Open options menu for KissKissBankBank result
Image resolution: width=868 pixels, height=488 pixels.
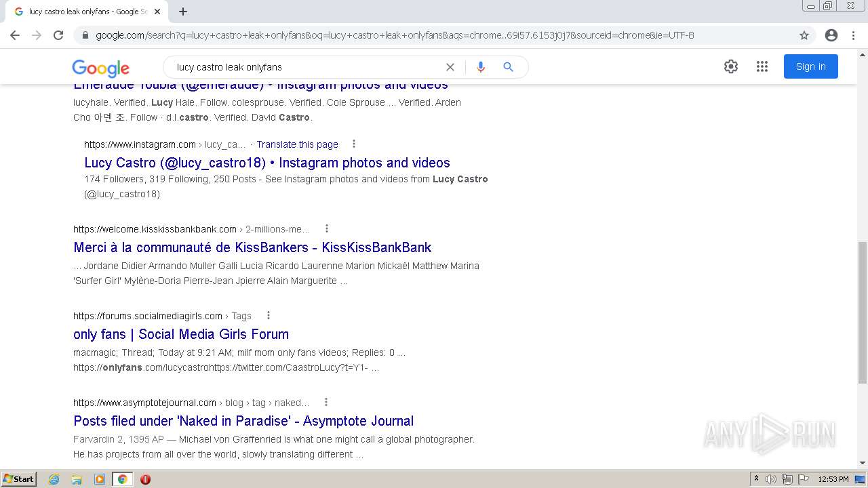326,228
